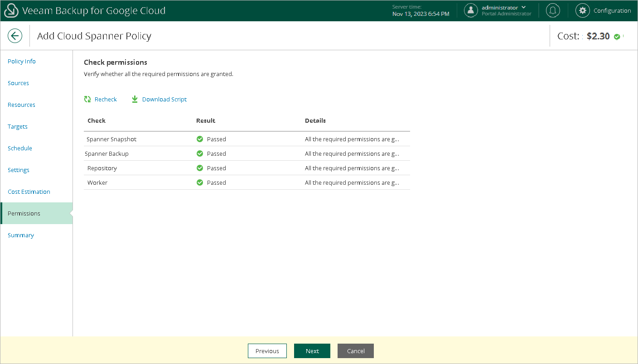Open the Targets step
The image size is (638, 364).
click(18, 126)
